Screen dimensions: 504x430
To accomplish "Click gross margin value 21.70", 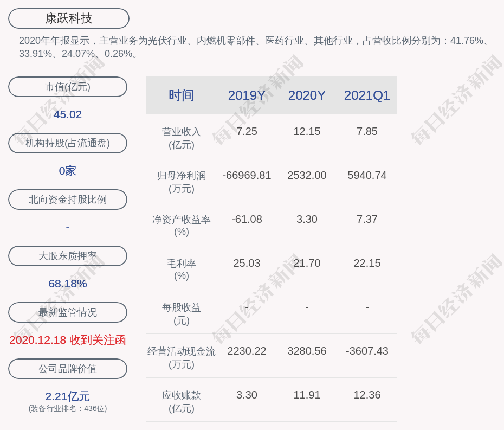I will pos(307,264).
